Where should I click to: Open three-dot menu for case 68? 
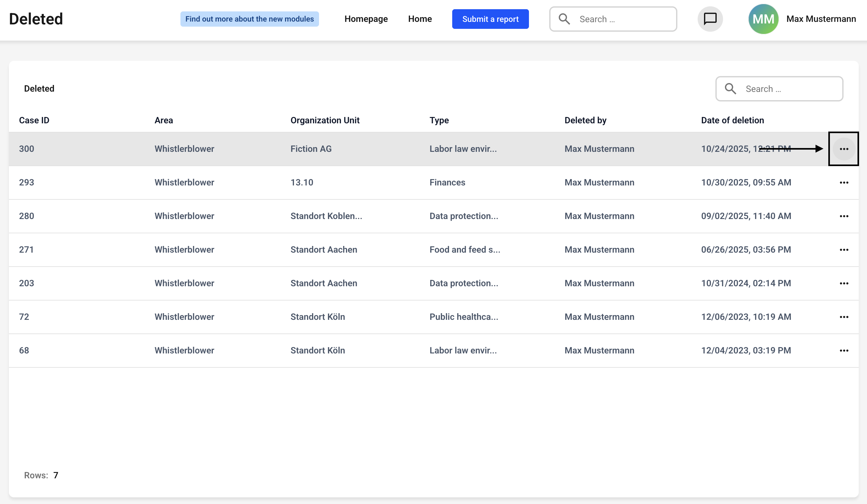click(x=844, y=351)
